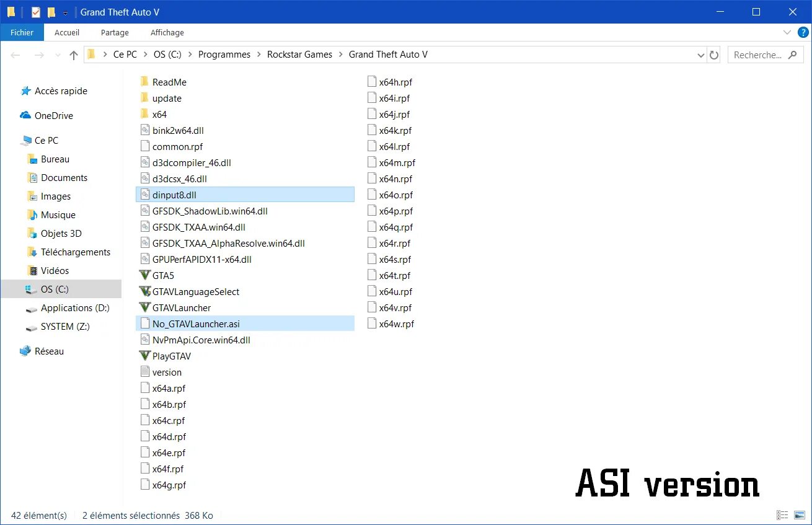The width and height of the screenshot is (812, 525).
Task: Click Programmes in the address breadcrumb
Action: [x=224, y=55]
